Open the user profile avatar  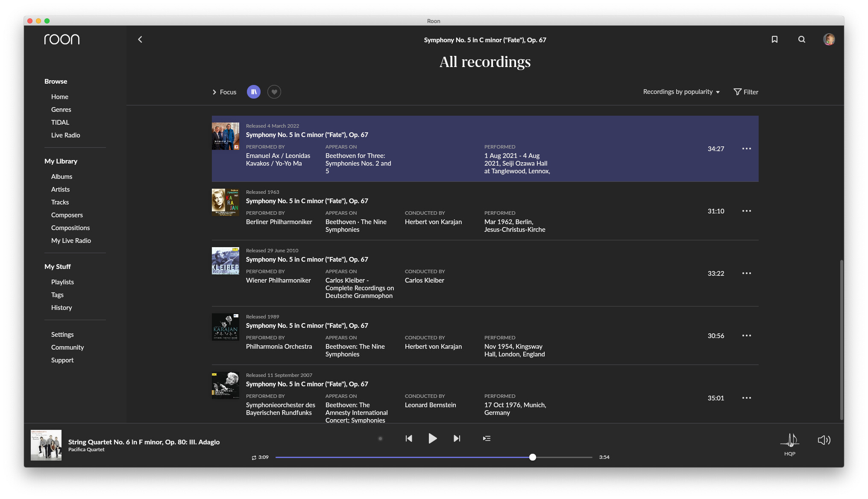point(829,40)
